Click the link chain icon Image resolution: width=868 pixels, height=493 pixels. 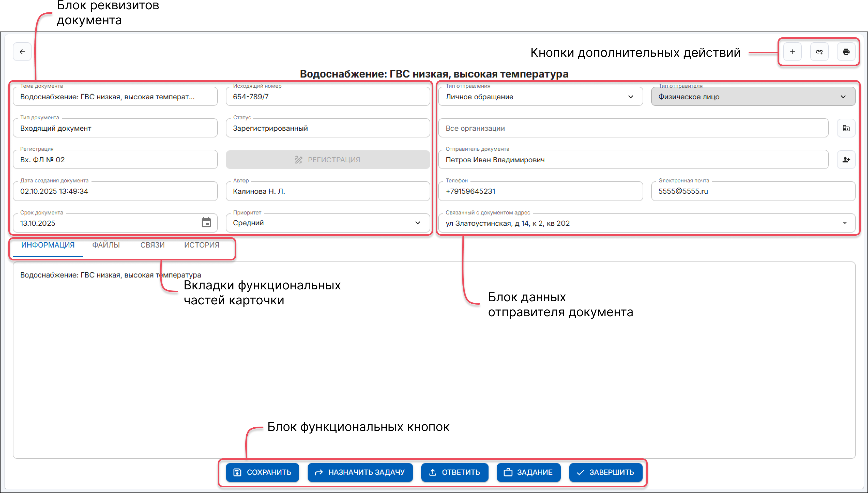point(819,52)
